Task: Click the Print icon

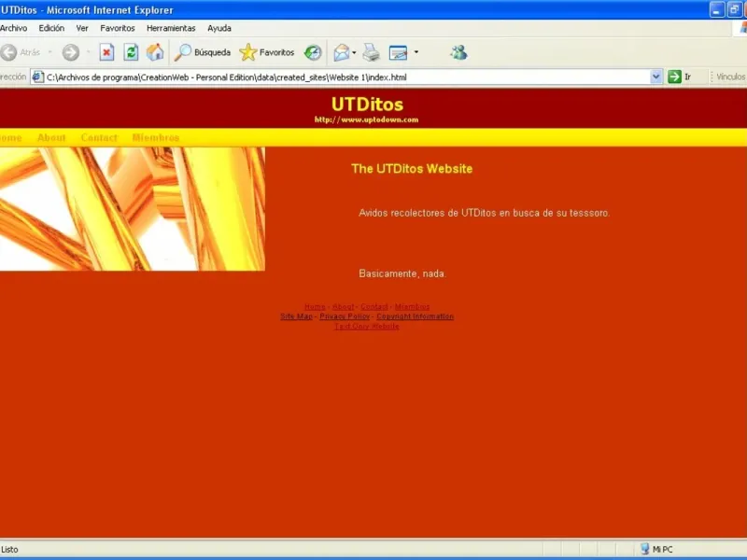Action: pyautogui.click(x=371, y=52)
